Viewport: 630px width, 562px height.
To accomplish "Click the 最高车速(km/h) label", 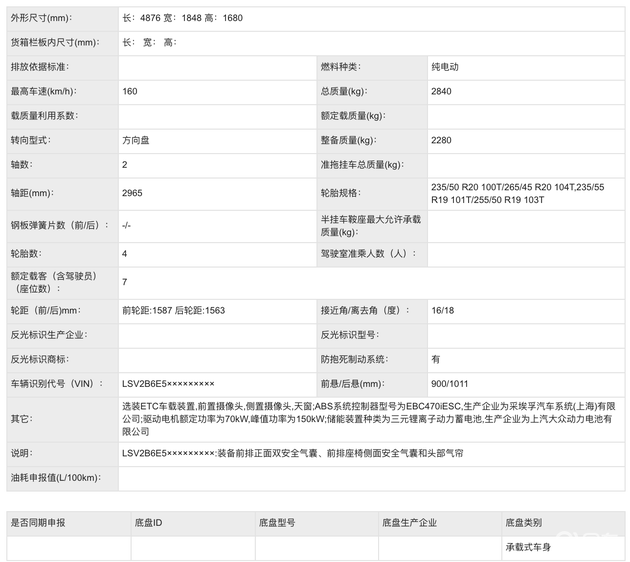I will tap(44, 92).
